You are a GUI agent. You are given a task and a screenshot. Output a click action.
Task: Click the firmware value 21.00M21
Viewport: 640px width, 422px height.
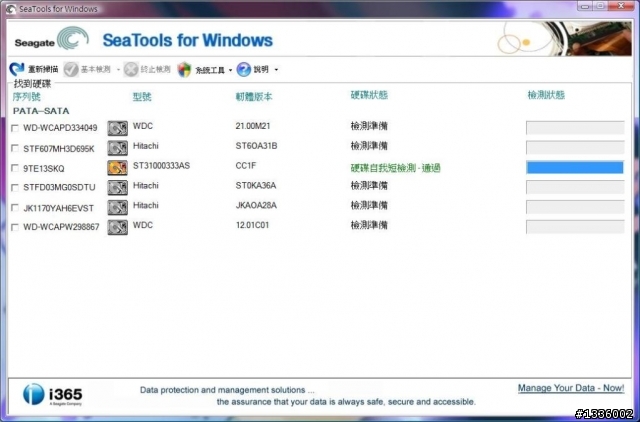pyautogui.click(x=253, y=126)
